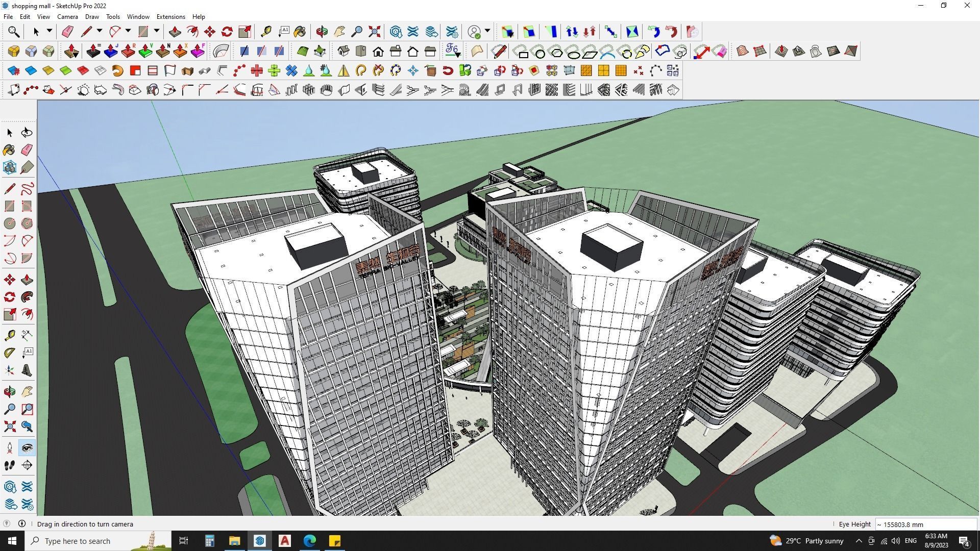Click the Eye Height measurement field
This screenshot has width=980, height=551.
(925, 524)
